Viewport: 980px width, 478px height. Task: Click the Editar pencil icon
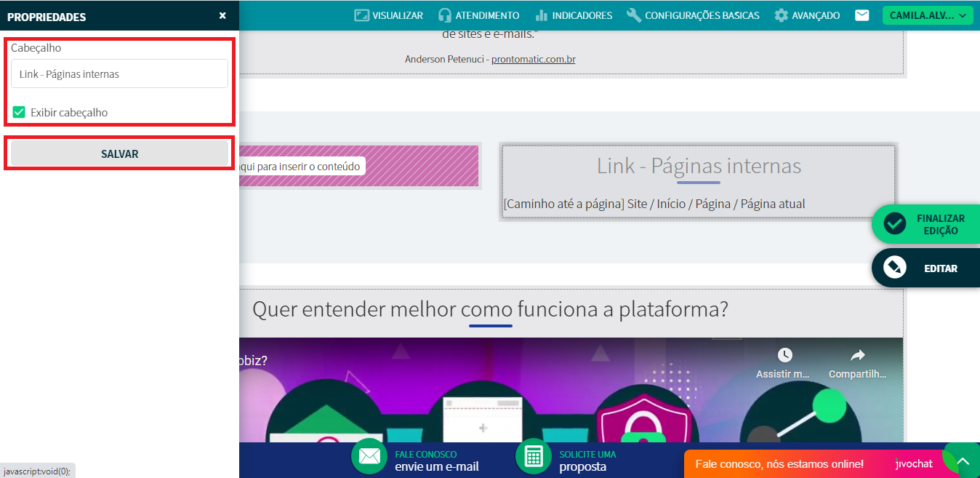(894, 268)
